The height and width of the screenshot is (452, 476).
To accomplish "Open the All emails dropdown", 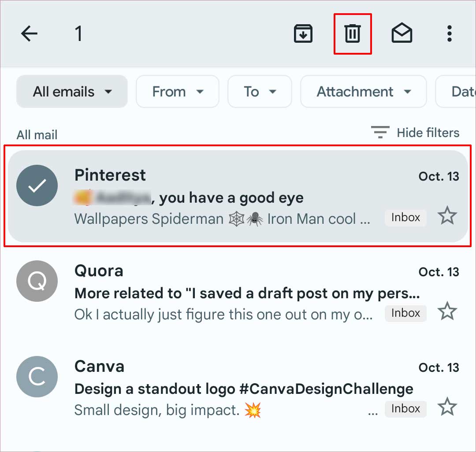I will 72,91.
